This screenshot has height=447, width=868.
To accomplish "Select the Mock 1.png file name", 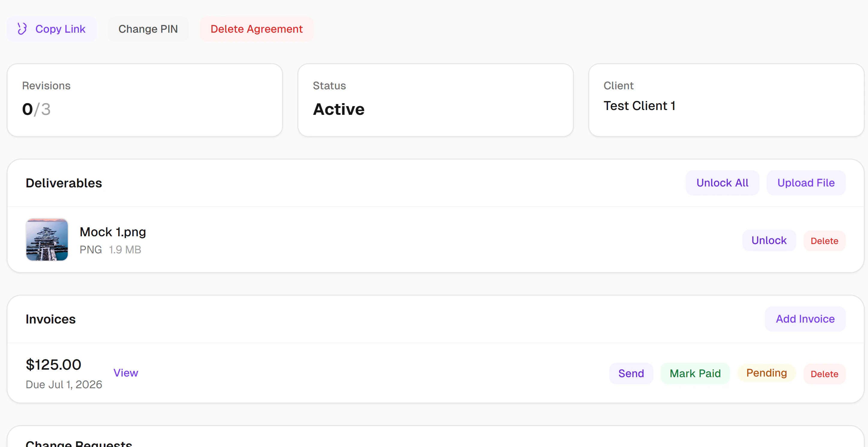I will 113,232.
